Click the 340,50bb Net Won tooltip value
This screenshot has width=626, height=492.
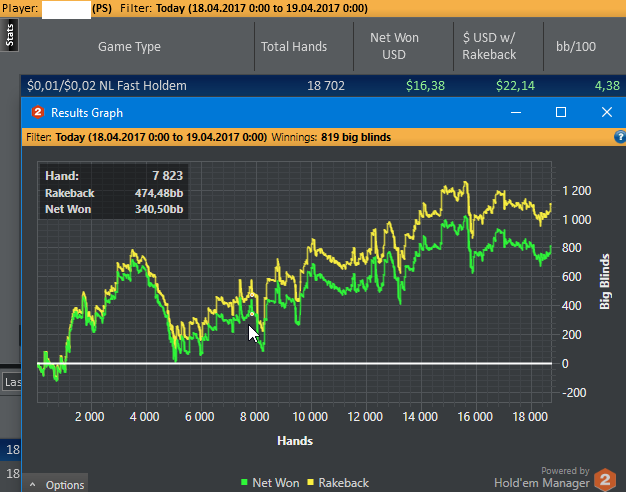pos(159,209)
